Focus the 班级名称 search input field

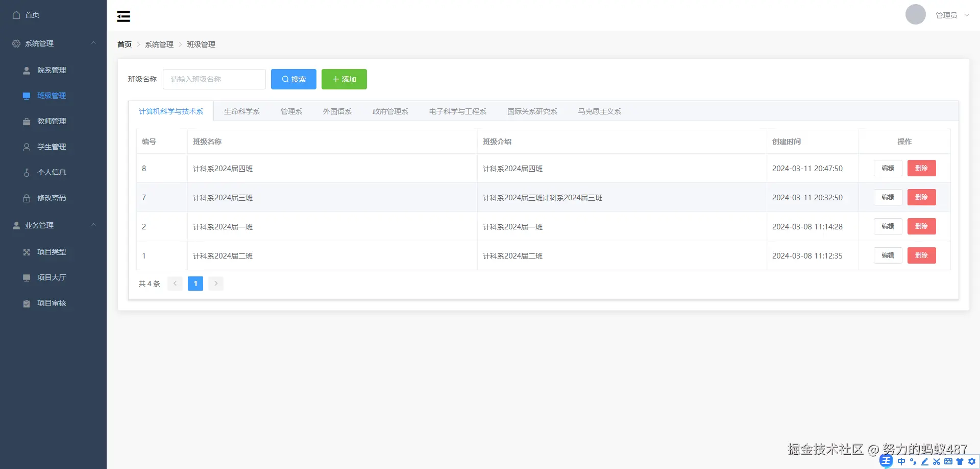214,79
